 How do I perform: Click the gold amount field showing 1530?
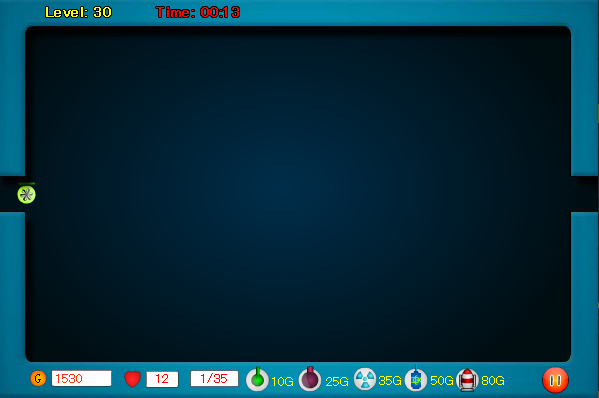coord(82,379)
